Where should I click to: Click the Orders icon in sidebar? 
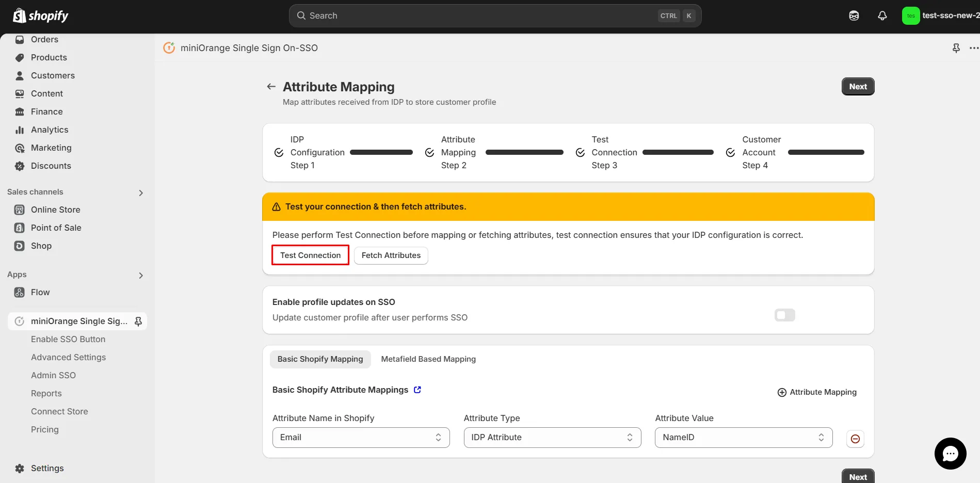(20, 39)
